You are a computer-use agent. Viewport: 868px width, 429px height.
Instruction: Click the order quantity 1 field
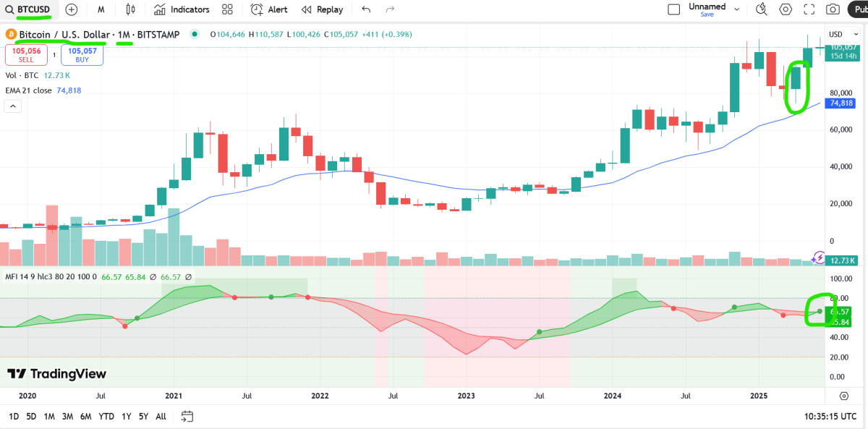(55, 55)
